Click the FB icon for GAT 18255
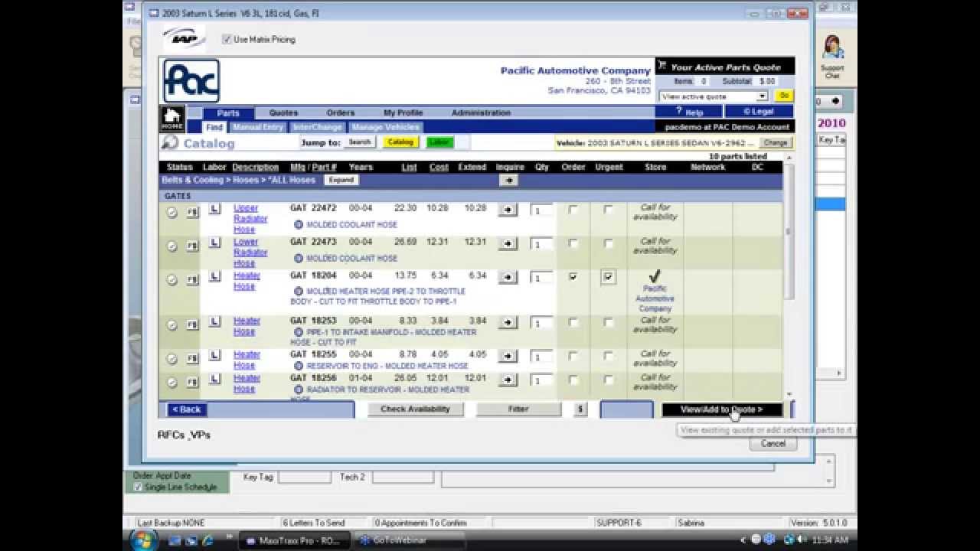This screenshot has width=980, height=551. click(x=192, y=359)
